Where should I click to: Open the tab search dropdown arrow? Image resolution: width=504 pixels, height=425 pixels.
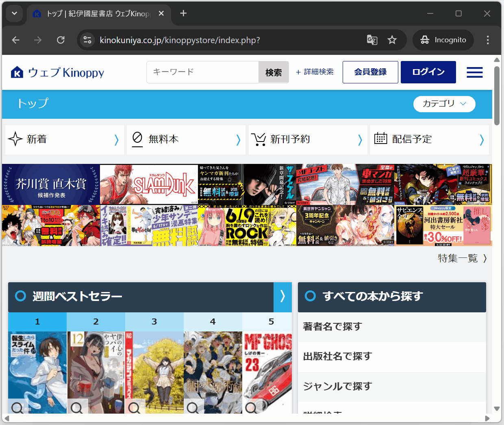pos(14,13)
